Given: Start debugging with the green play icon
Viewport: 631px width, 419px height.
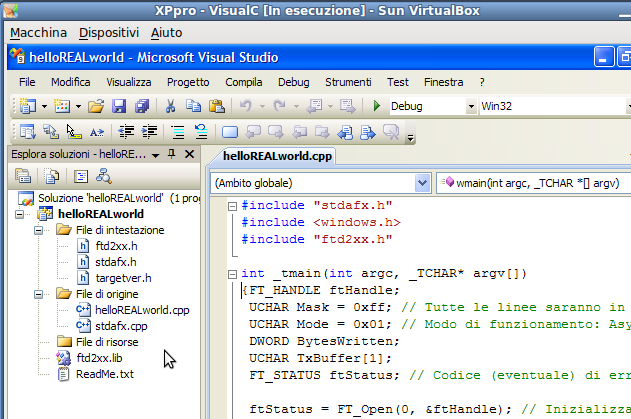Looking at the screenshot, I should pos(377,106).
